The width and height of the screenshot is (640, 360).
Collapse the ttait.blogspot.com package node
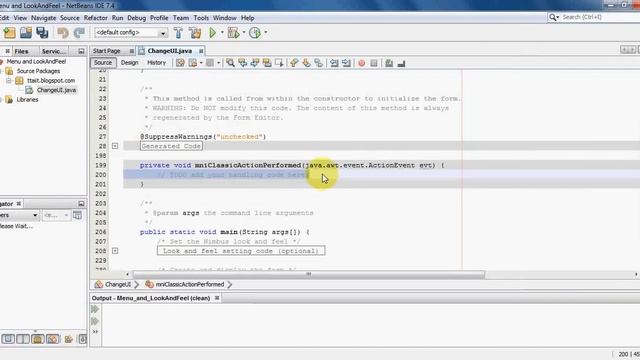(x=9, y=80)
